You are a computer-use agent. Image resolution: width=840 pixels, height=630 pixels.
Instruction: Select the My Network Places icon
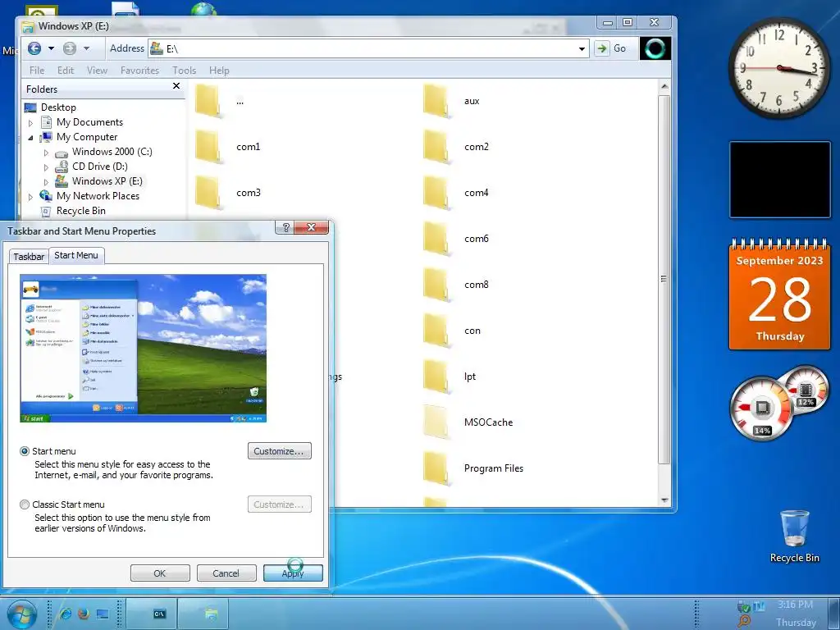click(x=46, y=195)
